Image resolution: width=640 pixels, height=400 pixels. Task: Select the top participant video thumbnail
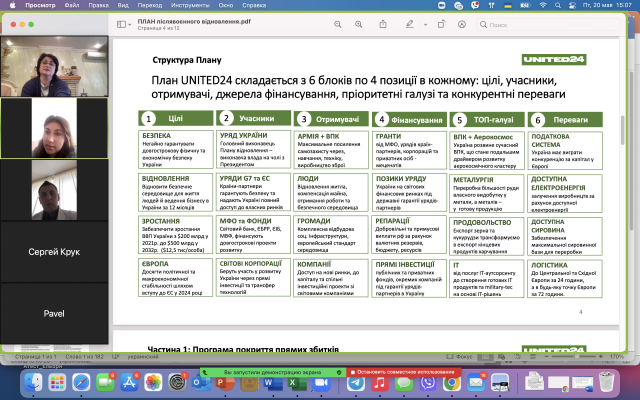point(54,66)
